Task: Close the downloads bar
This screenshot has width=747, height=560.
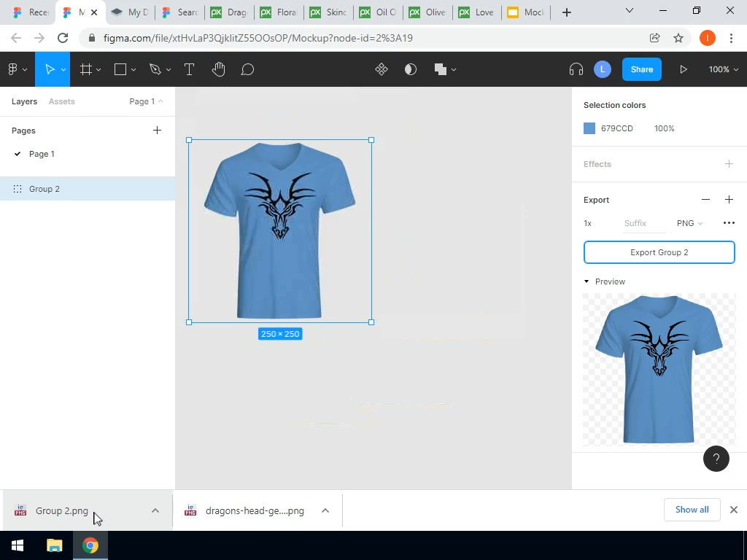Action: (x=733, y=510)
